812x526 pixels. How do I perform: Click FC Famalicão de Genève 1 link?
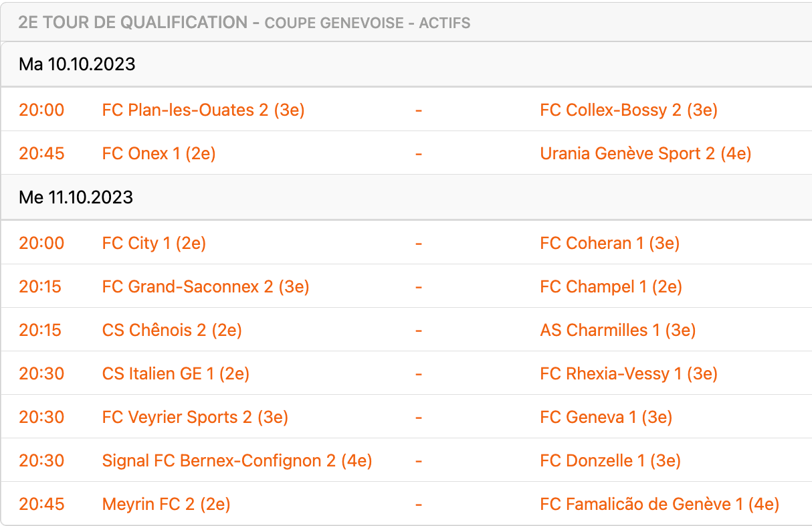point(659,504)
